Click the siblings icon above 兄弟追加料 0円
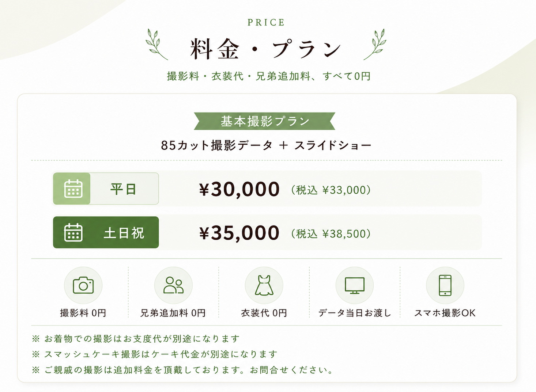 [173, 285]
